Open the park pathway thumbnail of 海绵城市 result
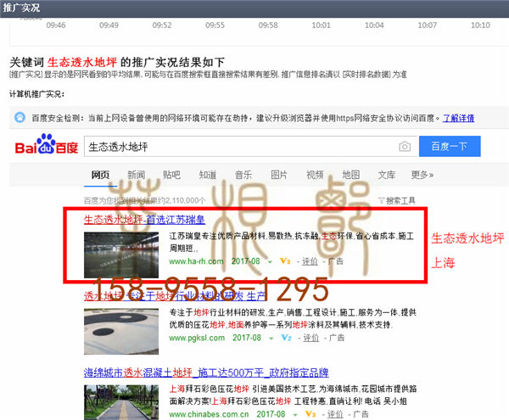 tap(121, 402)
